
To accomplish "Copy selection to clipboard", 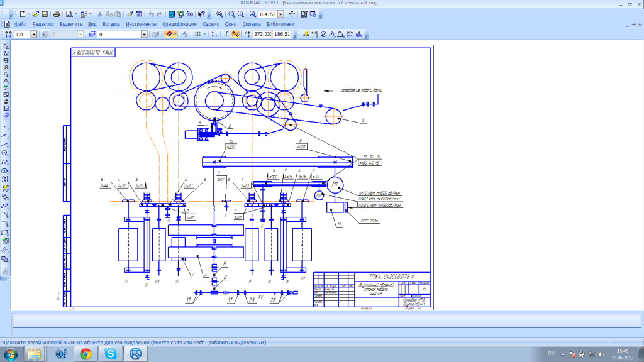I will click(x=109, y=14).
